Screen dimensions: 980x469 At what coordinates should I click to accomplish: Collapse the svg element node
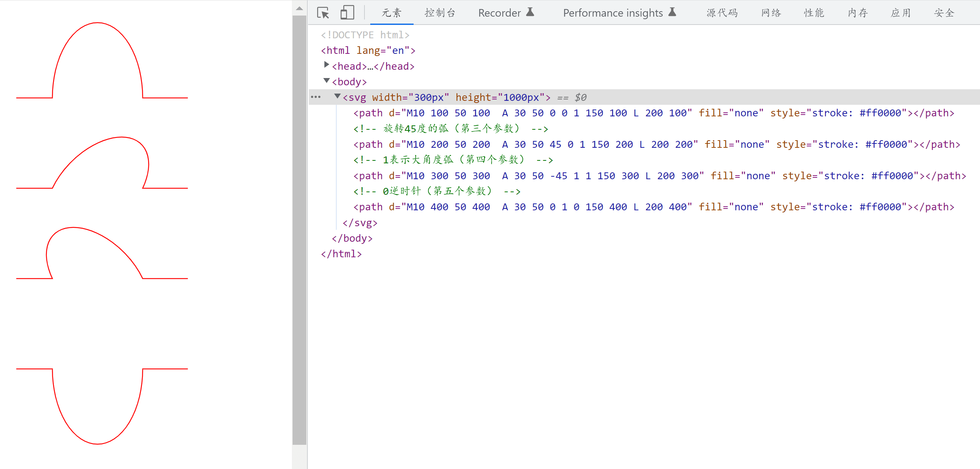337,96
